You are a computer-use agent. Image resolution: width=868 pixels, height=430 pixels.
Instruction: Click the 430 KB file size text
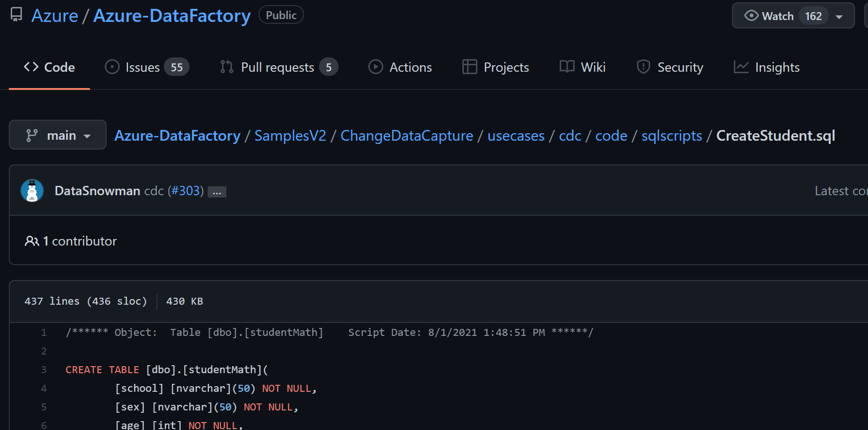click(x=184, y=301)
